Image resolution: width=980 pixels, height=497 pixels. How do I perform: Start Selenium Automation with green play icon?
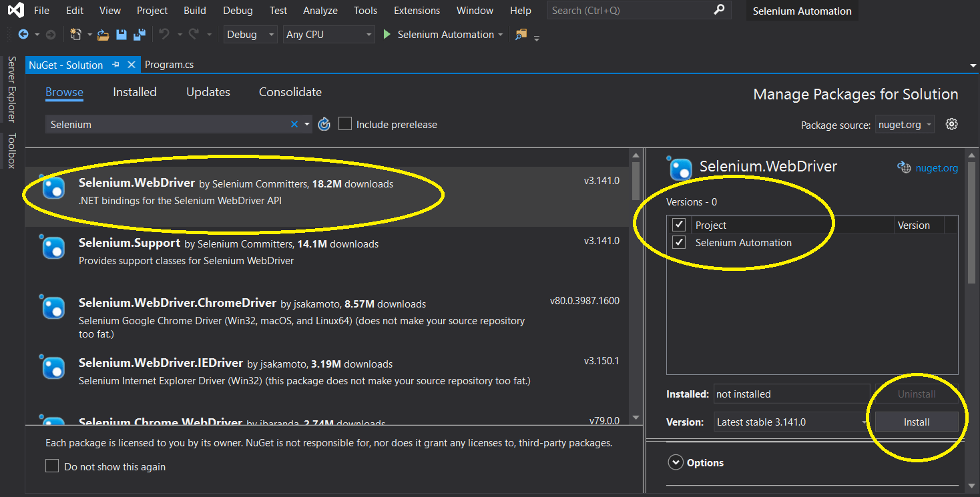387,35
